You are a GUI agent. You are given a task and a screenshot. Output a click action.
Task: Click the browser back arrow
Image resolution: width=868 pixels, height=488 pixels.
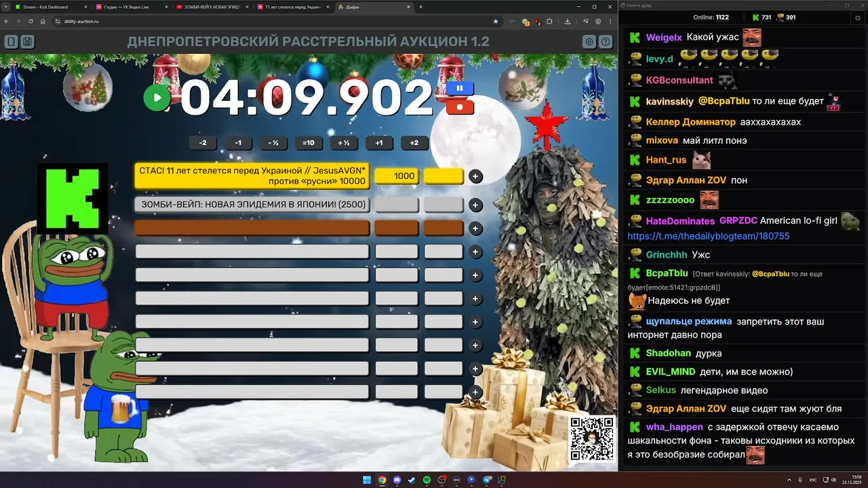(x=6, y=21)
